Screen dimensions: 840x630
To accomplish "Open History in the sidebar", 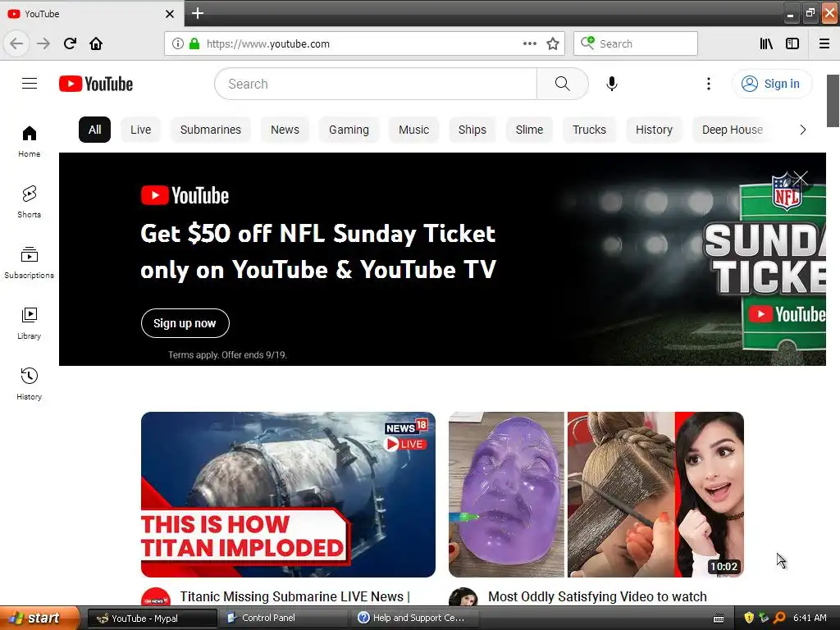I will coord(29,384).
